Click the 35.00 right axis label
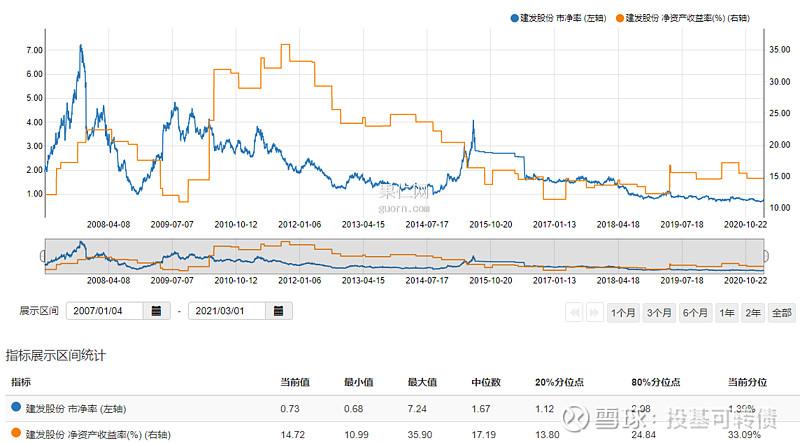This screenshot has width=800, height=443. click(x=780, y=50)
